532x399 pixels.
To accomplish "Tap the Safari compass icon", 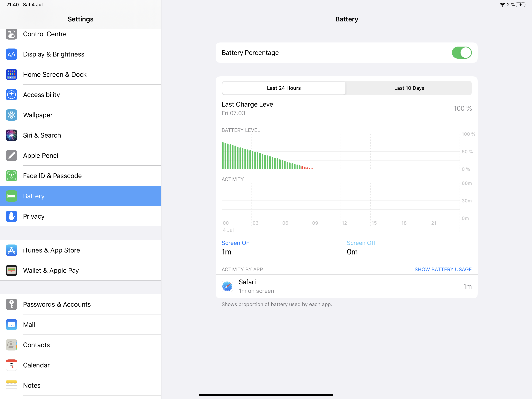I will pyautogui.click(x=227, y=286).
